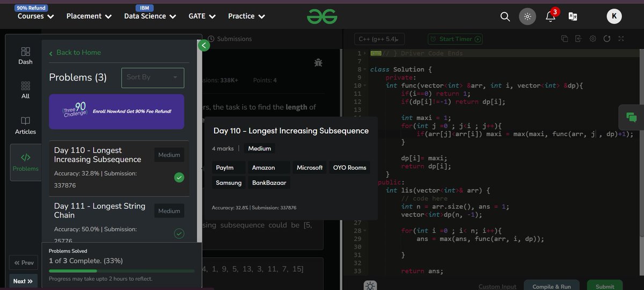Click the Custom Input link

click(497, 287)
